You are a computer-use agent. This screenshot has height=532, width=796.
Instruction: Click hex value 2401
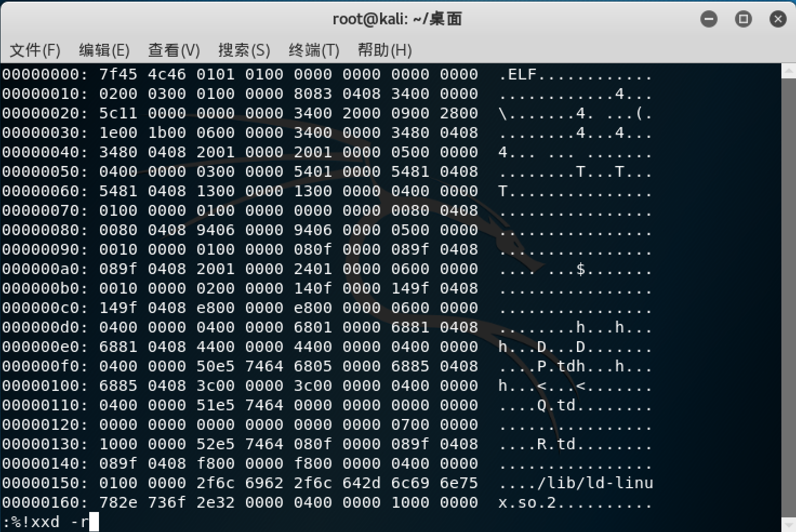tap(313, 269)
